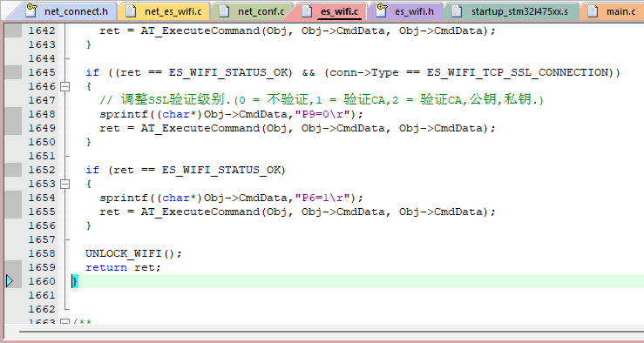The image size is (644, 343).
Task: Collapse the code block at line 1653
Action: 64,184
